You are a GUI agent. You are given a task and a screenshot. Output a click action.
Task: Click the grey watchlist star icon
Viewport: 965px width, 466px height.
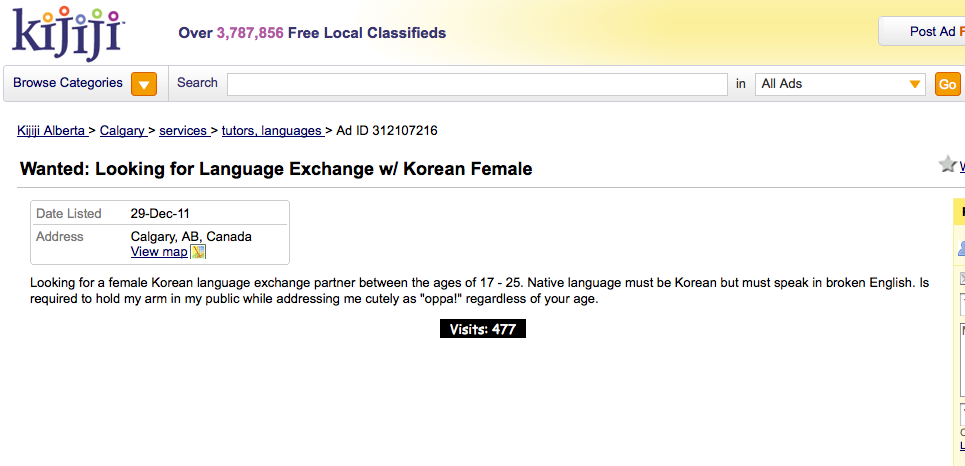[x=947, y=165]
